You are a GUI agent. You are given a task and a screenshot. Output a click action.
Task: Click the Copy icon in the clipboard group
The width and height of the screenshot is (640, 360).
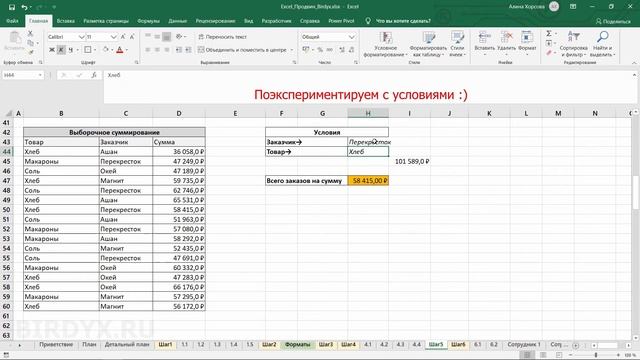click(30, 43)
